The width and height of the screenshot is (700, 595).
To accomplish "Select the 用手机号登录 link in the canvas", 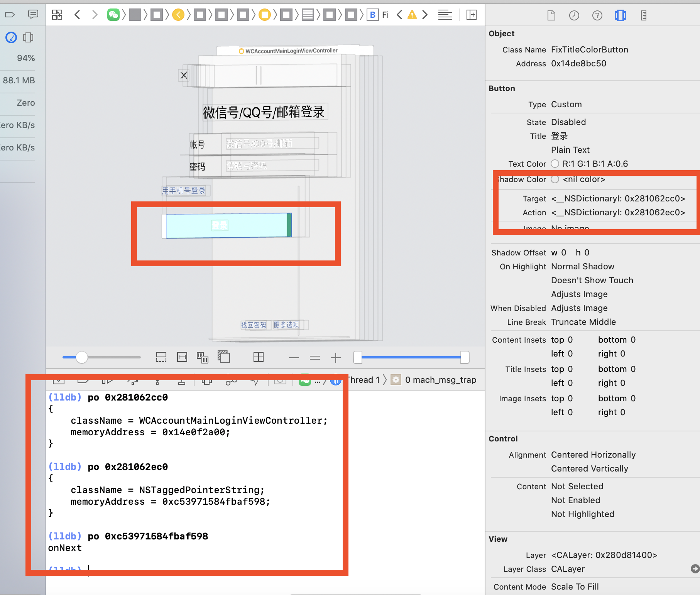I will [184, 191].
